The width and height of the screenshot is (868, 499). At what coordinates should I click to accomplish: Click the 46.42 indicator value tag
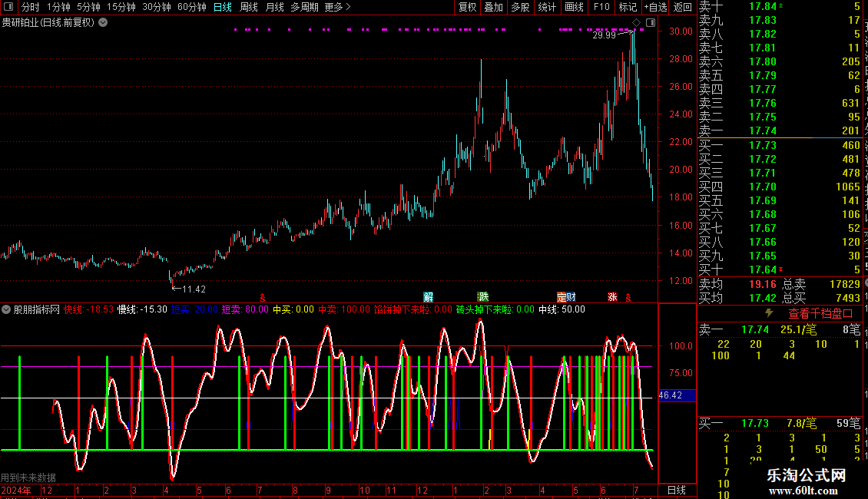pyautogui.click(x=677, y=395)
